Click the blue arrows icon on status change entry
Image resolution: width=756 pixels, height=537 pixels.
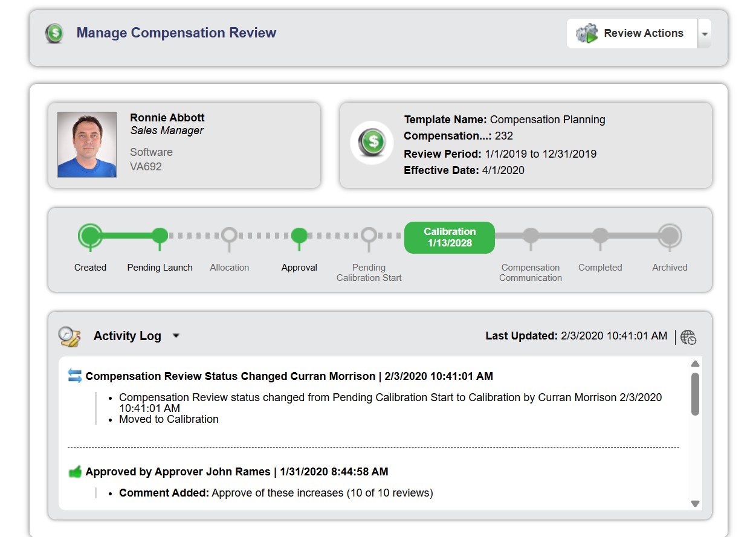click(76, 375)
